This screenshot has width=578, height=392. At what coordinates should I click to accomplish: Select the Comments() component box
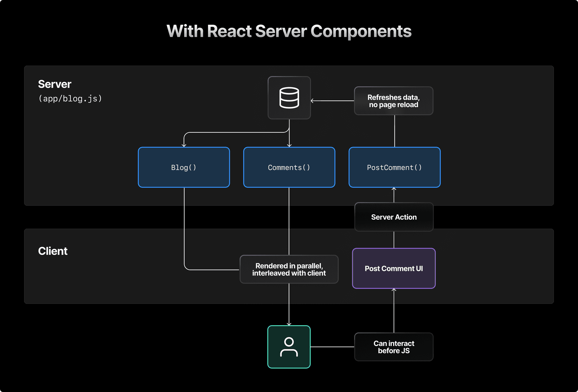(289, 167)
